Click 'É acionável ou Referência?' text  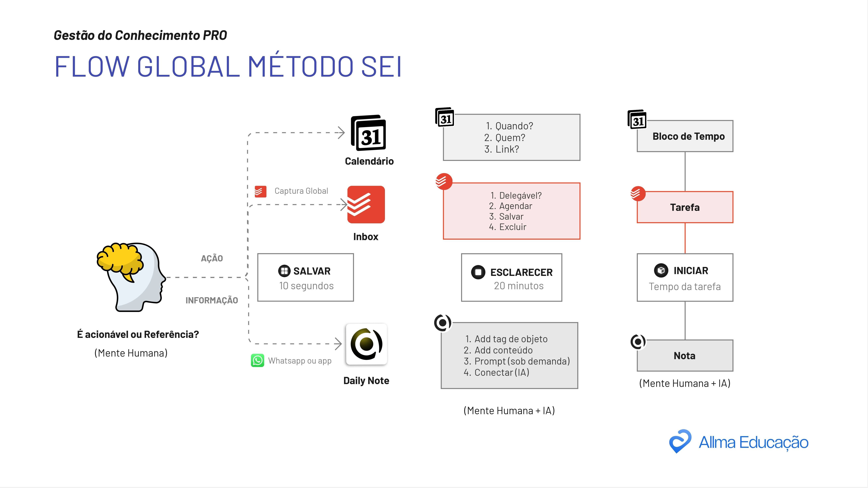(x=138, y=334)
